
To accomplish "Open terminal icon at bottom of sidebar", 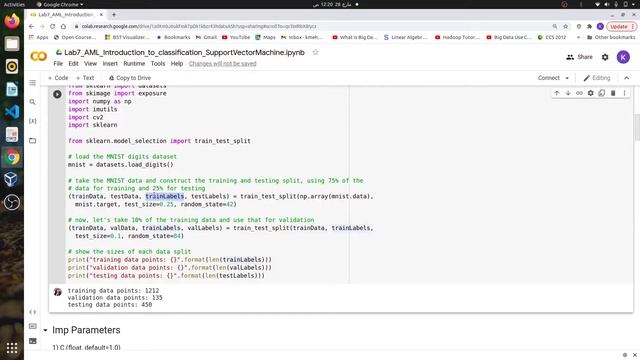I will (x=33, y=341).
